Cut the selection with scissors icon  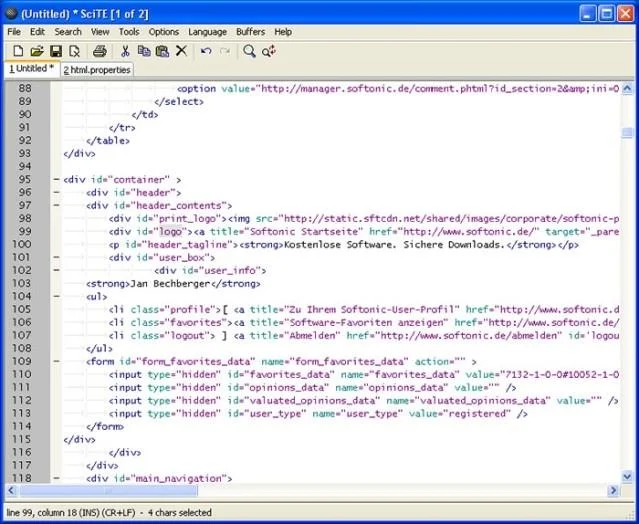point(125,51)
